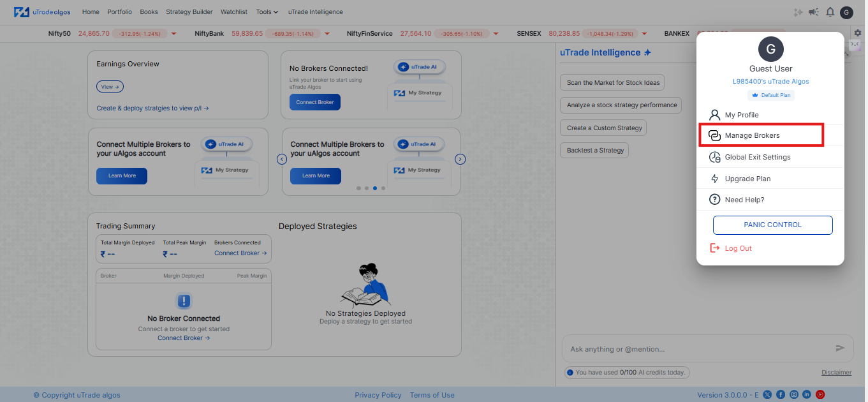
Task: Click the My Profile person icon
Action: click(715, 115)
